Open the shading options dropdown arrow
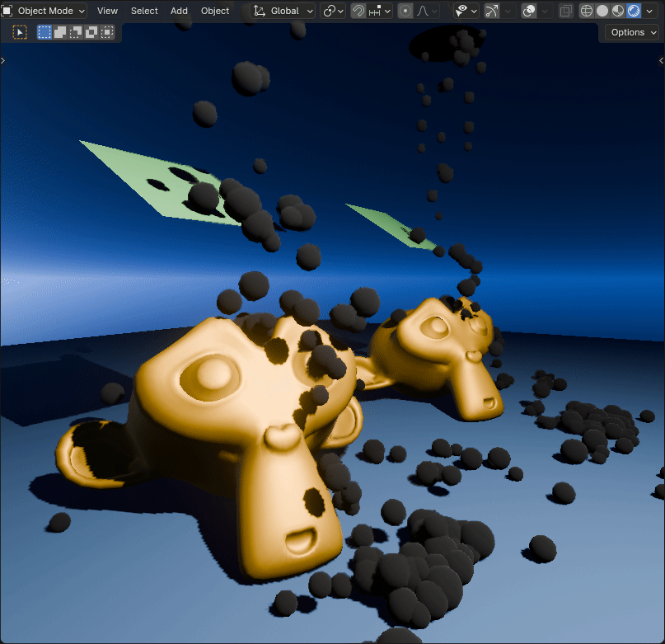Viewport: 665px width, 644px height. tap(649, 11)
